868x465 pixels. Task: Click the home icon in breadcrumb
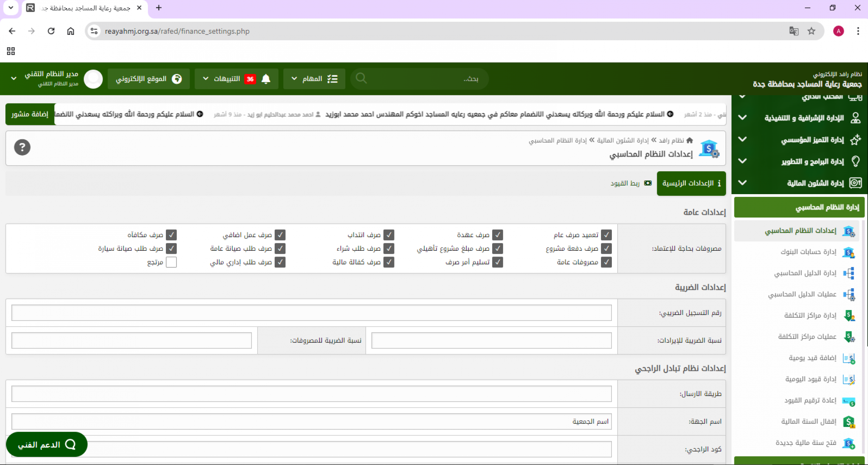689,140
